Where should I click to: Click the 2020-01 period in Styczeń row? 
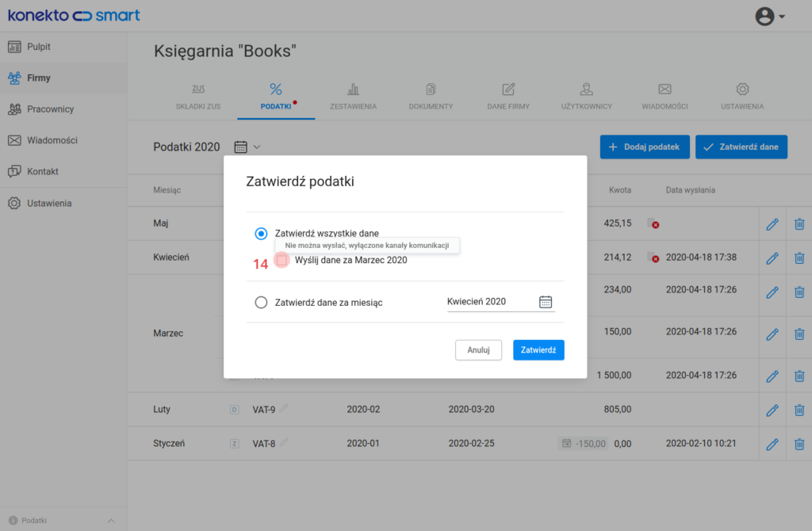coord(363,444)
